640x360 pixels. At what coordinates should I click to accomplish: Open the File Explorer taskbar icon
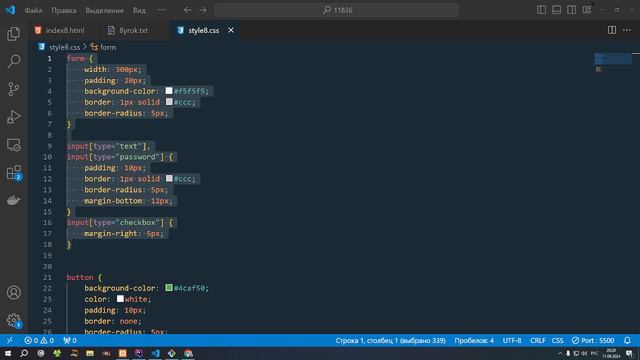[x=90, y=353]
